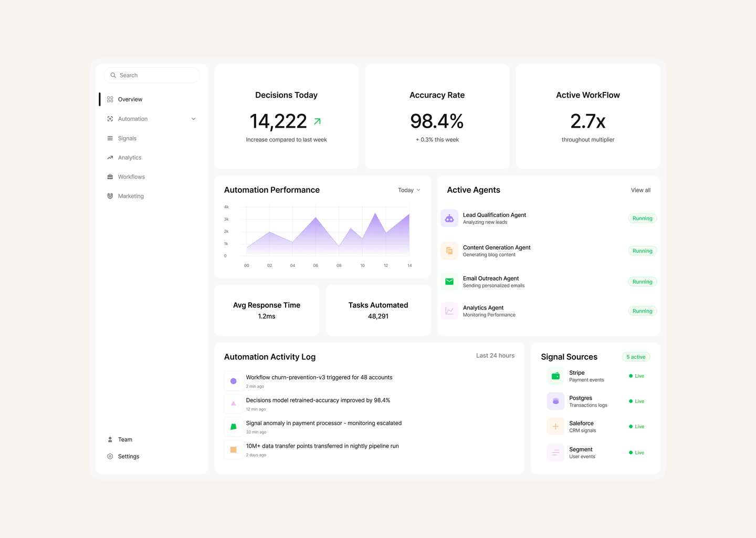The width and height of the screenshot is (756, 538).
Task: Click the 5 active badge
Action: pos(636,357)
